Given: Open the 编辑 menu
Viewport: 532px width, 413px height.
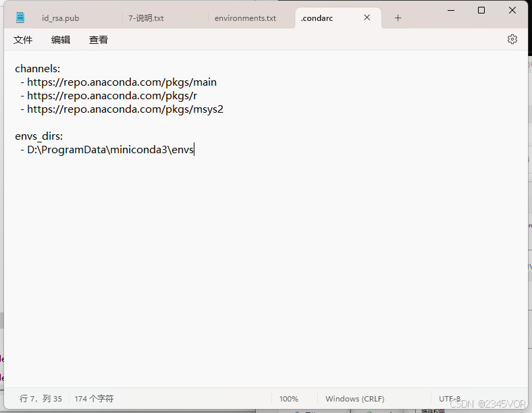Looking at the screenshot, I should click(61, 40).
